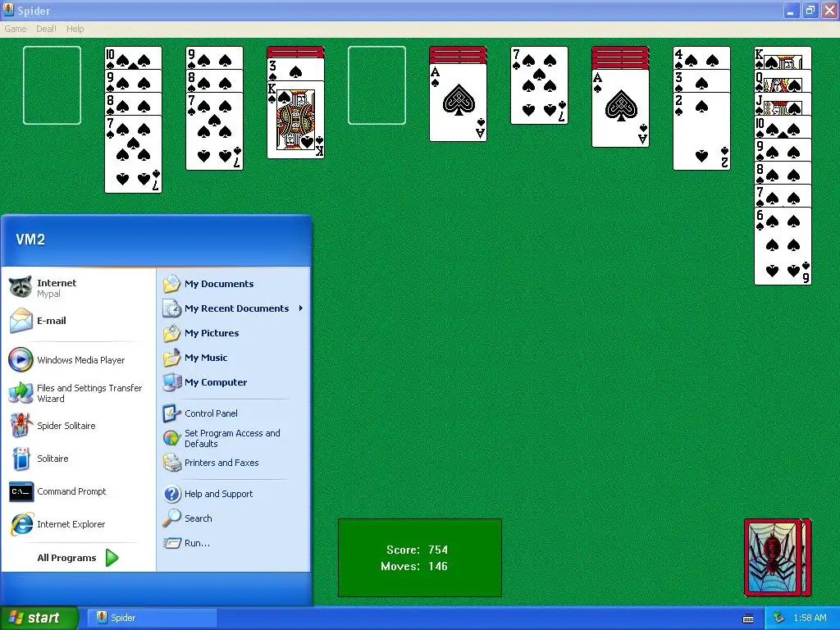Image resolution: width=840 pixels, height=630 pixels.
Task: Open the Command Prompt icon
Action: coord(21,491)
